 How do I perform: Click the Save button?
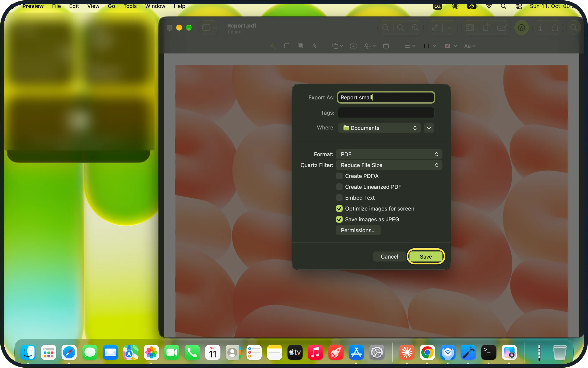(426, 256)
